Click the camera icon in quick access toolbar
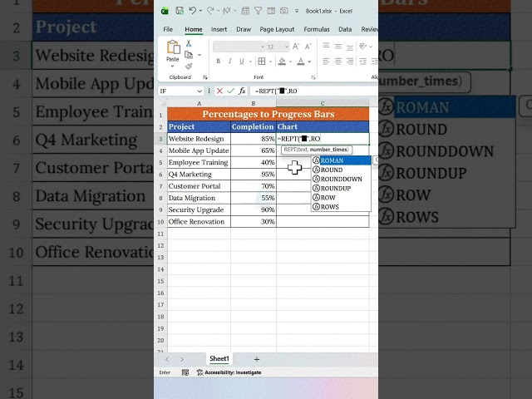This screenshot has width=532, height=399. click(x=284, y=11)
